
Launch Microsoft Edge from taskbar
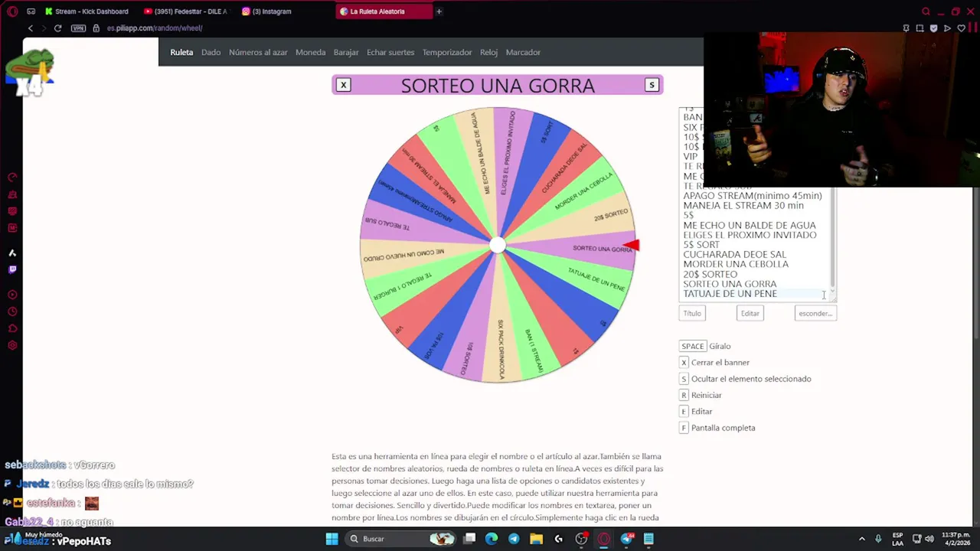click(492, 539)
